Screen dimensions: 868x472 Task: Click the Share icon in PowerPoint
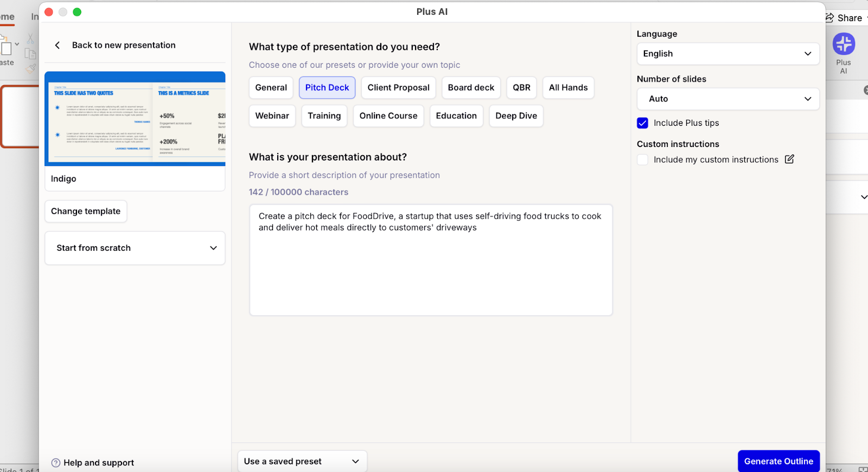click(829, 18)
